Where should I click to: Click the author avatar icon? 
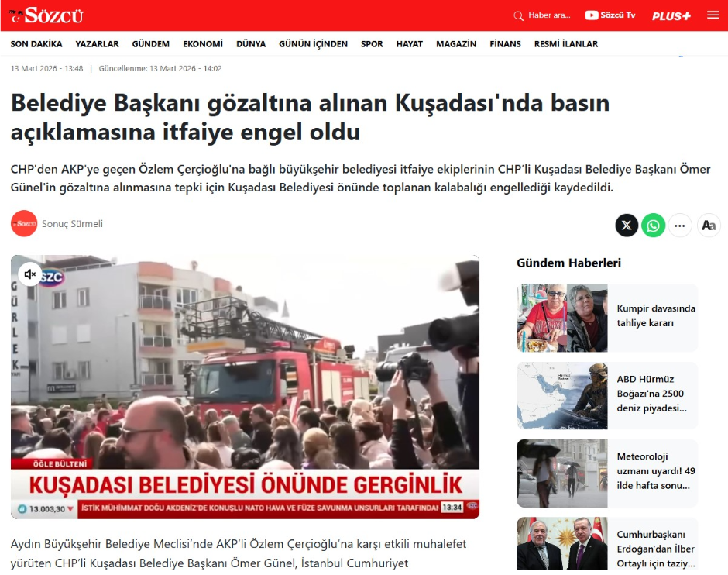click(x=24, y=224)
